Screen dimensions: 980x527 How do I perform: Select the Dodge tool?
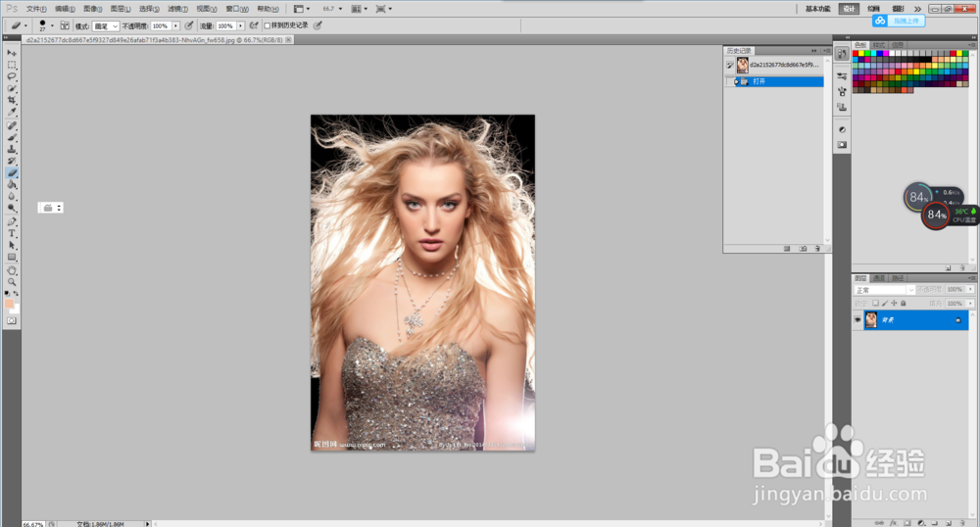coord(11,209)
